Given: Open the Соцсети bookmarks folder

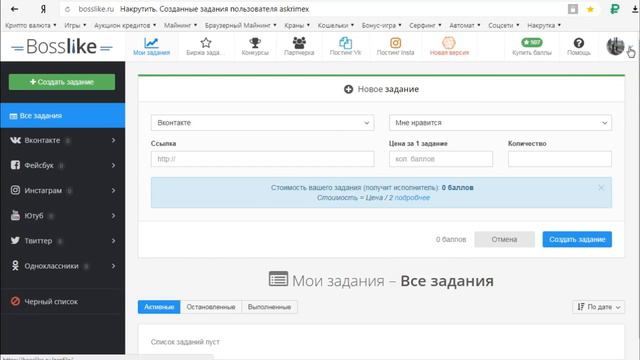Looking at the screenshot, I should tap(504, 25).
